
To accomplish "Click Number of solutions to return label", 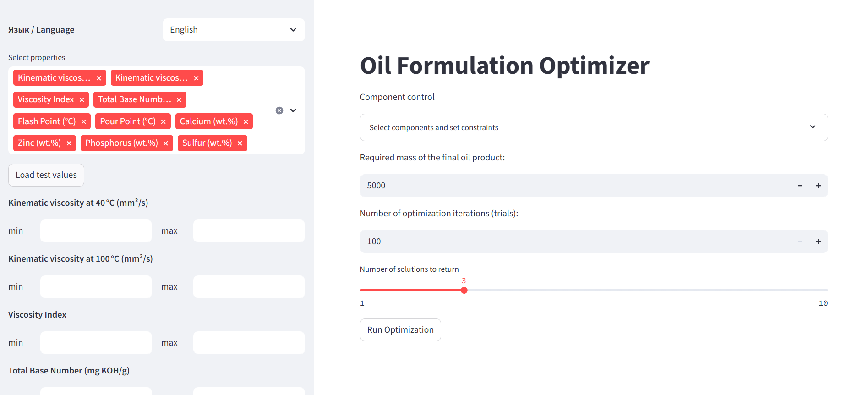I will point(409,269).
